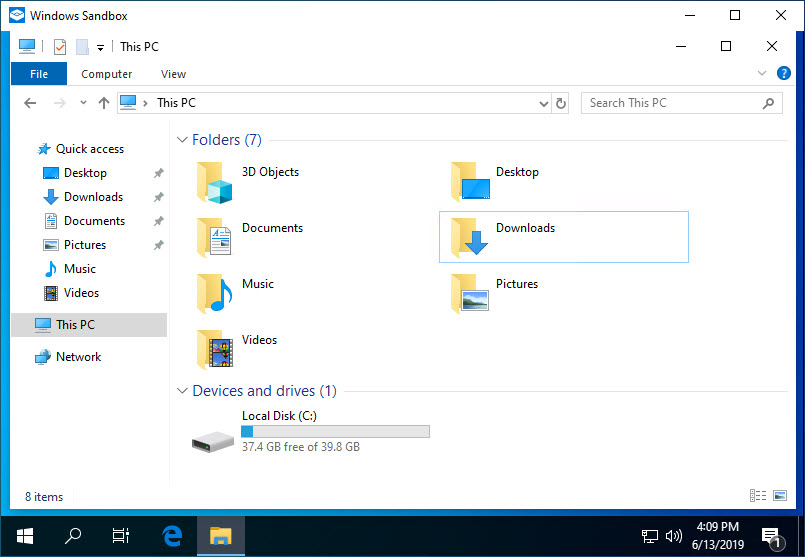
Task: Go back with the back arrow
Action: click(x=30, y=103)
